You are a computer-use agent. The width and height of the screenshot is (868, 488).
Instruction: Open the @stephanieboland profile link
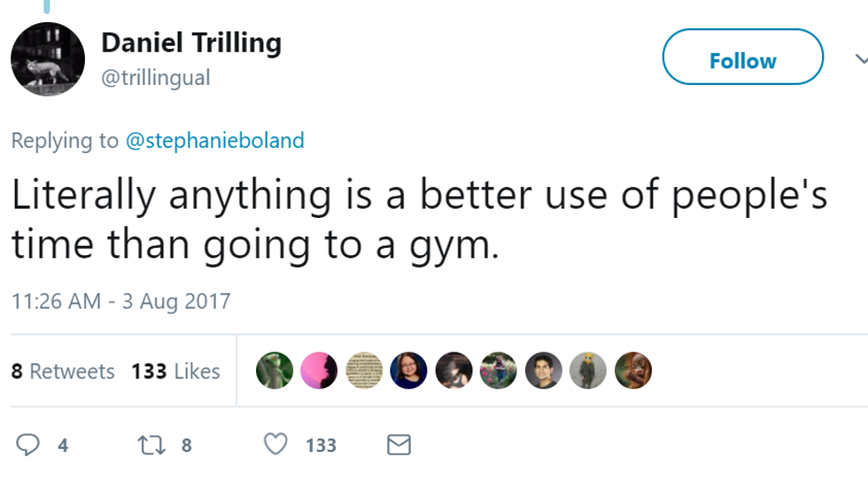point(215,140)
